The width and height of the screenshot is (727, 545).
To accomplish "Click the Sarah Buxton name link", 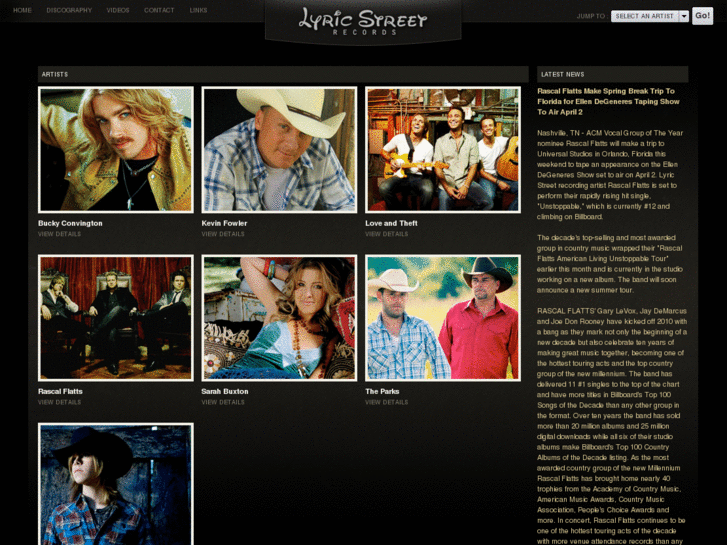I will coord(225,391).
